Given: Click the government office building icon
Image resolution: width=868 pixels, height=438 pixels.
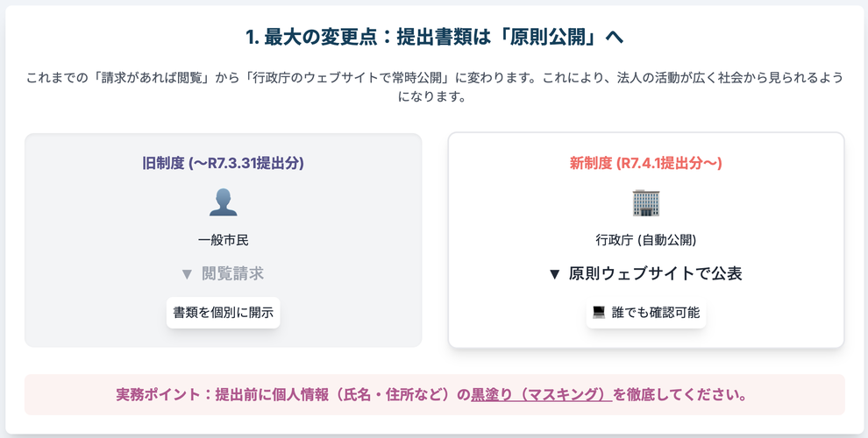Looking at the screenshot, I should click(x=645, y=202).
